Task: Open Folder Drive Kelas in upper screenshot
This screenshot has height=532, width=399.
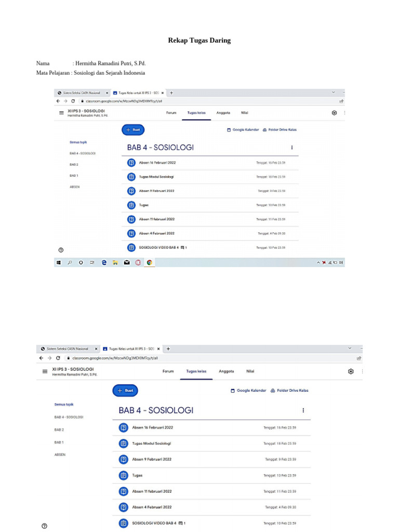Action: pyautogui.click(x=280, y=130)
